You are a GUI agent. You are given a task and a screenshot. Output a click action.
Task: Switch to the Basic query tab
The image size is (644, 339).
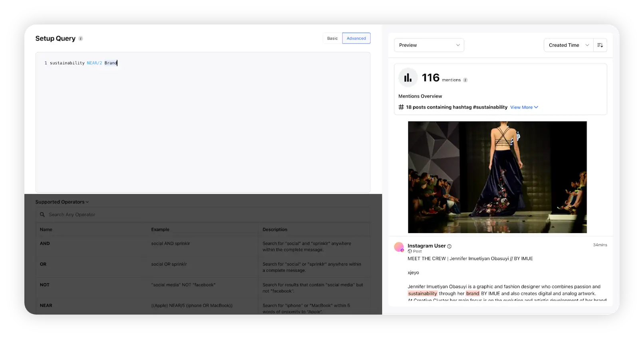(332, 38)
